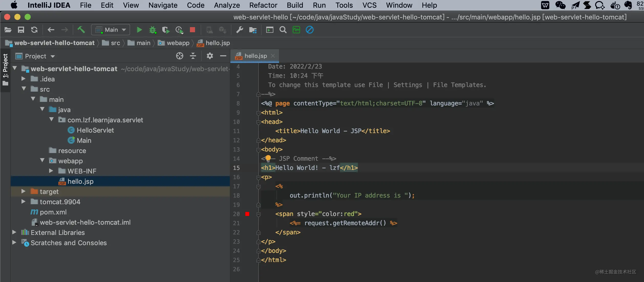Collapse the web-servlet-hello-tomcat root node
Viewport: 644px width, 282px height.
[x=15, y=68]
